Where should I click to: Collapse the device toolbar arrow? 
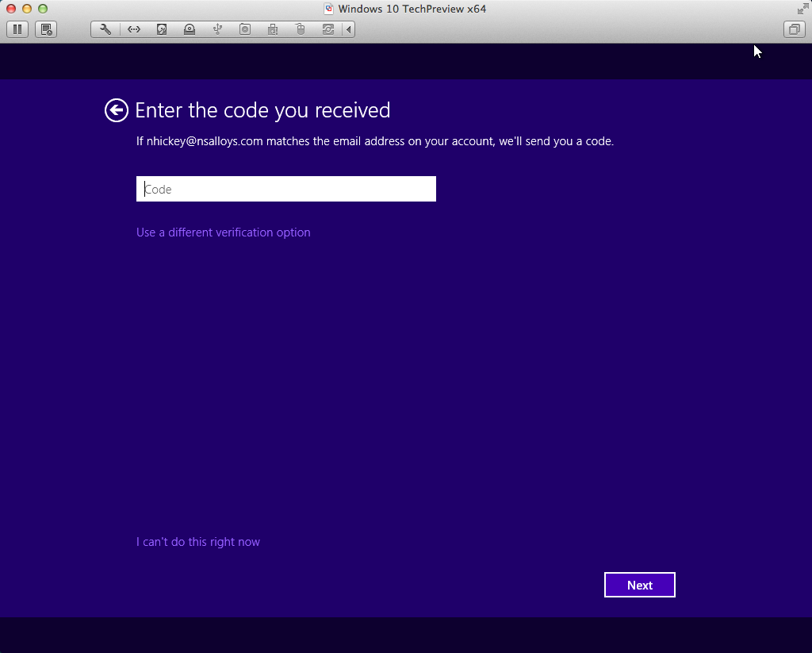(x=349, y=29)
